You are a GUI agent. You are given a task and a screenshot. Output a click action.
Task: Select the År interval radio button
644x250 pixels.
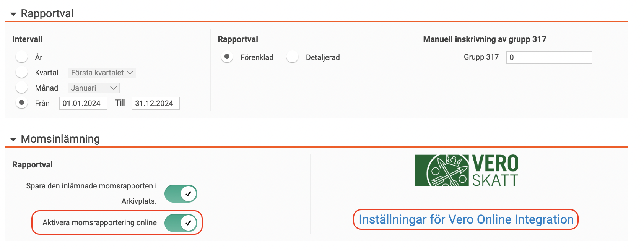(x=22, y=57)
